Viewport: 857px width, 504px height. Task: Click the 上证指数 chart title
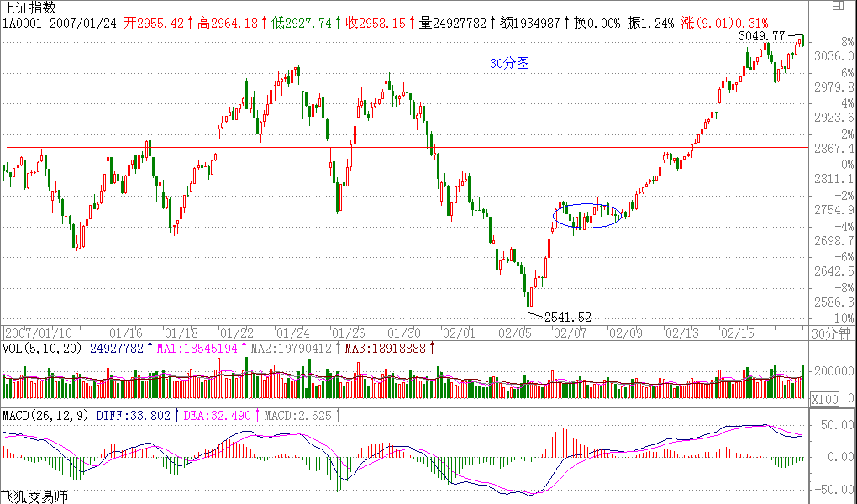click(30, 8)
